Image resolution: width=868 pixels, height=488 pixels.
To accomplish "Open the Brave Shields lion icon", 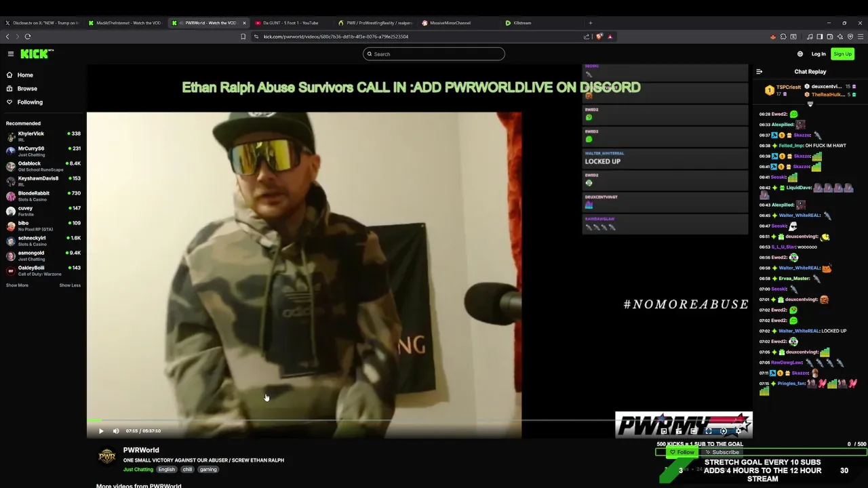I will pyautogui.click(x=599, y=37).
